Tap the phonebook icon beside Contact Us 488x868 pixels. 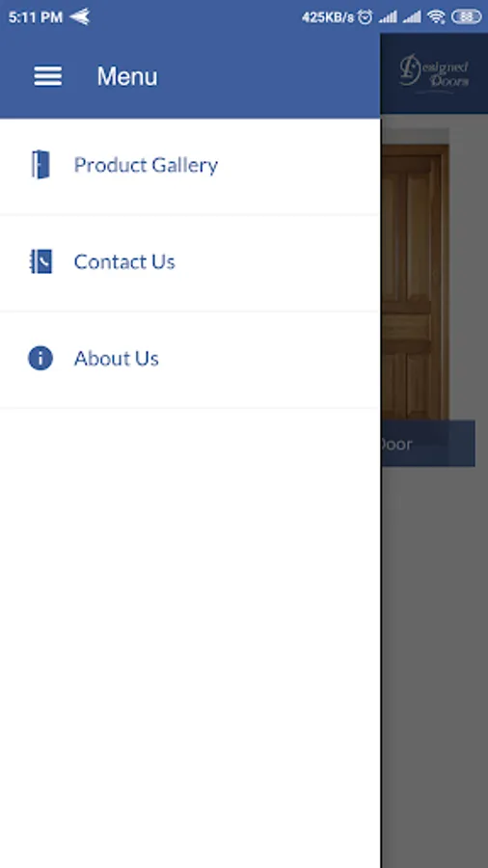click(x=41, y=261)
